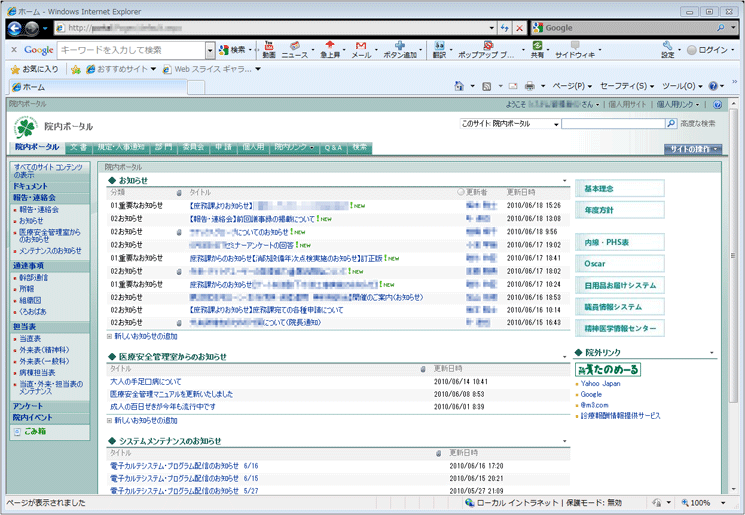Screen dimensions: 745x515
Task: Open the Gmail メール toolbar icon
Action: (x=361, y=49)
